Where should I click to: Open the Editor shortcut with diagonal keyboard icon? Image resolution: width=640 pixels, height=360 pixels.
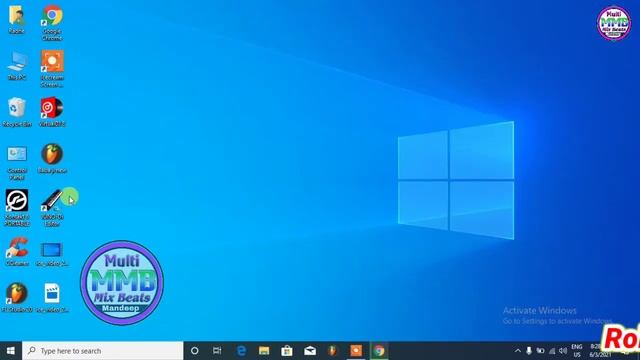pyautogui.click(x=52, y=207)
